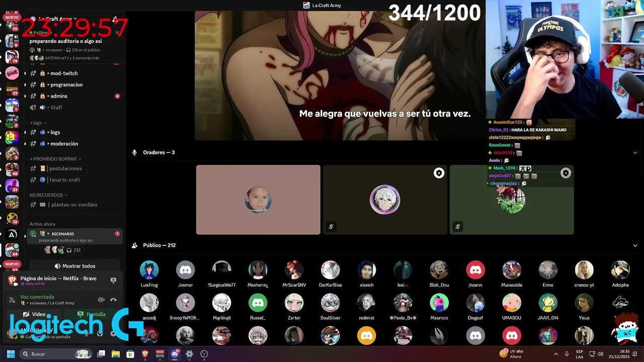The image size is (644, 362).
Task: Dismiss the En Directo stage banner
Action: click(117, 33)
